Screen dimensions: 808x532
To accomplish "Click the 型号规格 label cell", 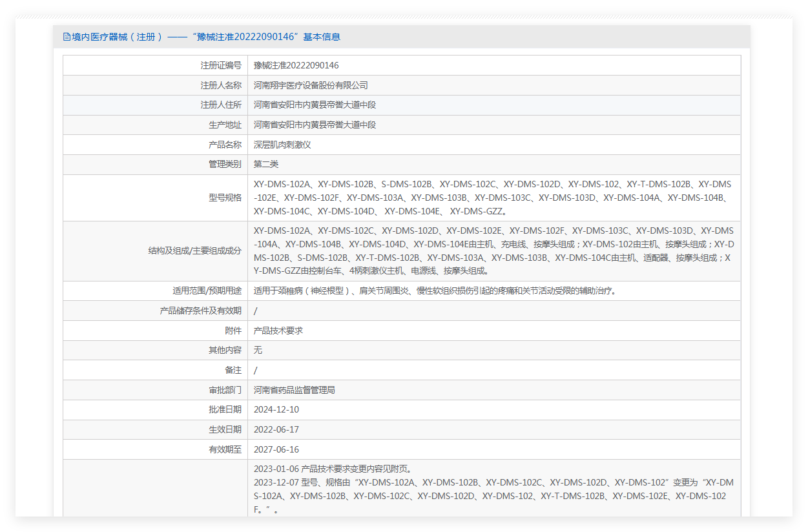I will (155, 198).
